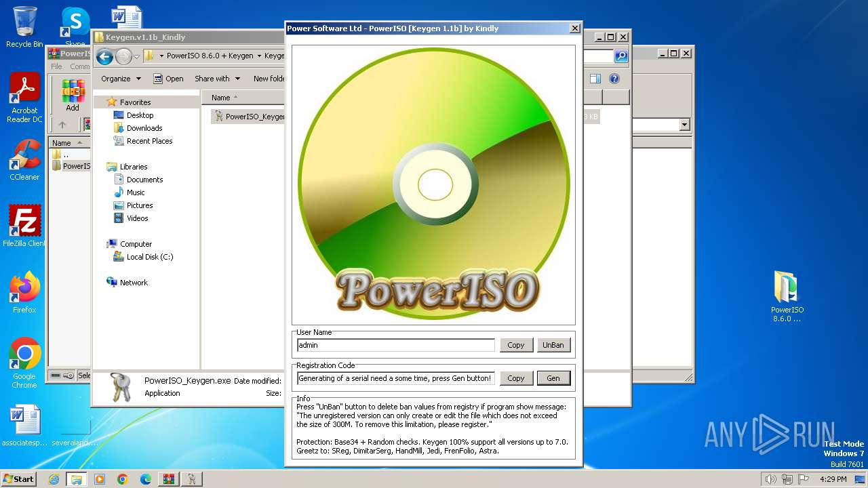The image size is (868, 488).
Task: Open the File menu in WinRAR
Action: pyautogui.click(x=56, y=66)
